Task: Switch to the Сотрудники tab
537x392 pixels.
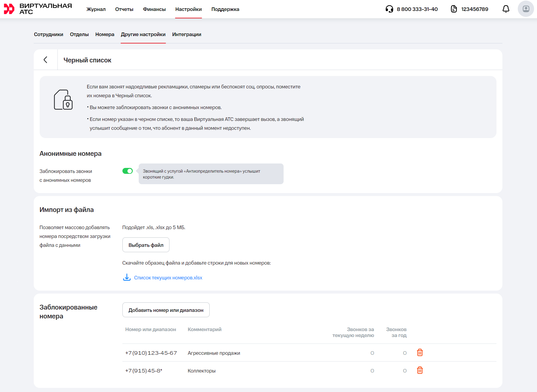Action: pyautogui.click(x=48, y=34)
